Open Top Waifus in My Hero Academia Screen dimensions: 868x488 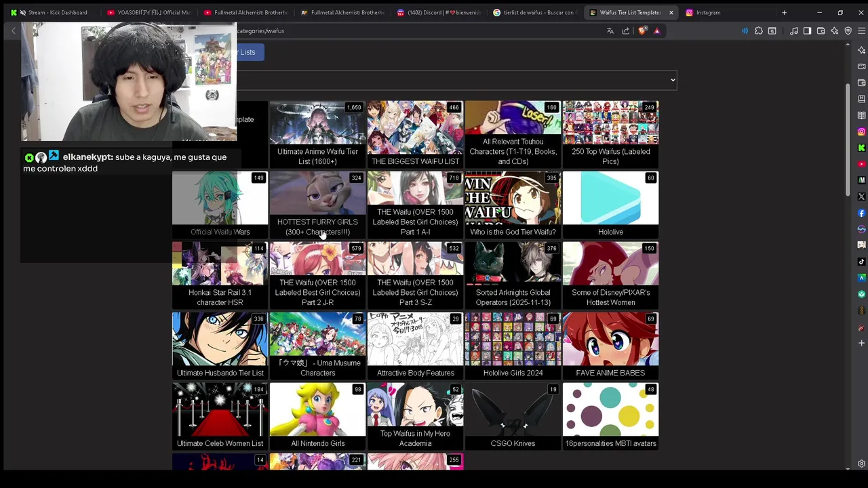pos(415,416)
